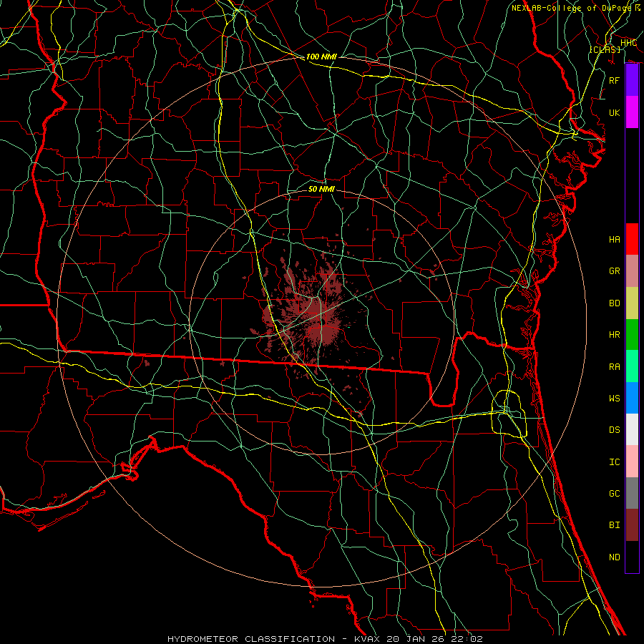Viewport: 644px width, 644px height.
Task: Click the 100 NMI range ring label
Action: pos(321,57)
